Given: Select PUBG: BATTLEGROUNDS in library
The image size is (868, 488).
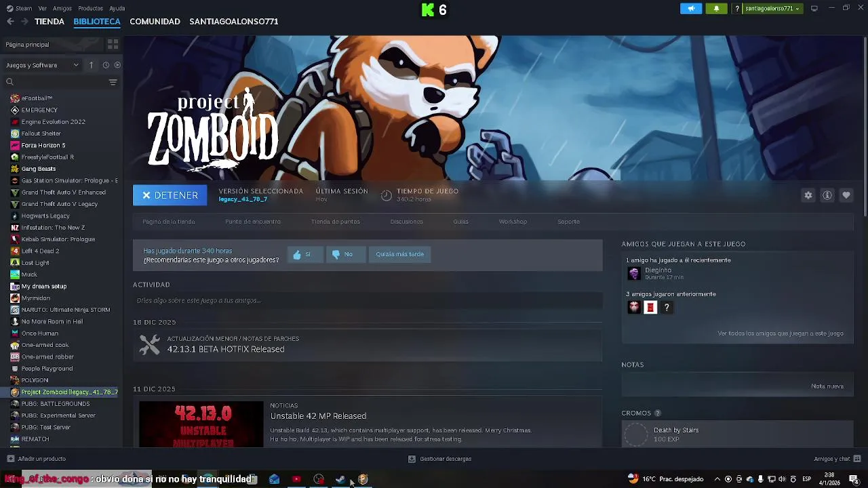Looking at the screenshot, I should tap(56, 404).
